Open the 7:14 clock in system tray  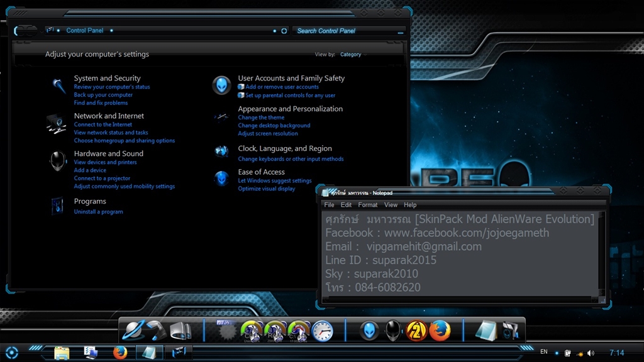[x=616, y=353]
